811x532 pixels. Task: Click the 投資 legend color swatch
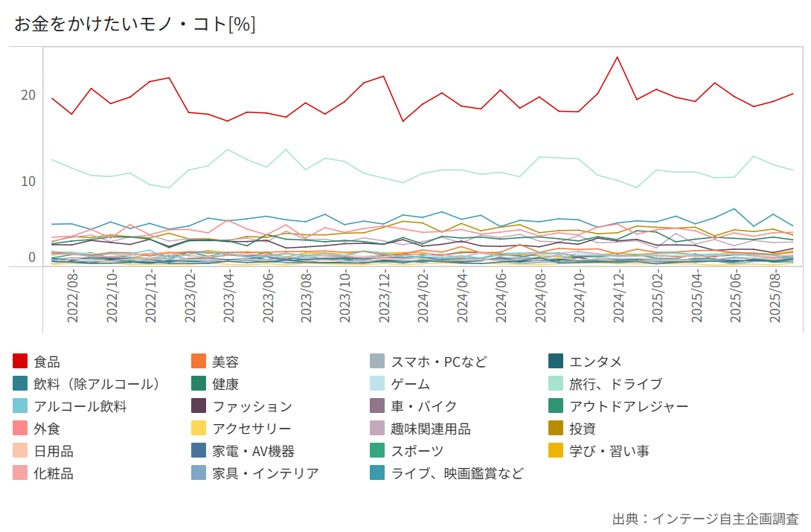[x=557, y=429]
